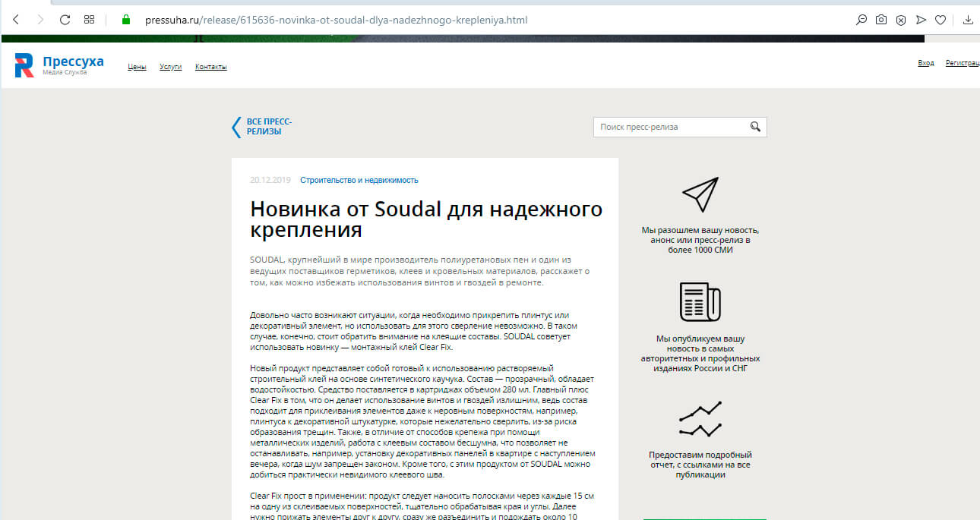Click the Регистрация link

click(x=963, y=63)
